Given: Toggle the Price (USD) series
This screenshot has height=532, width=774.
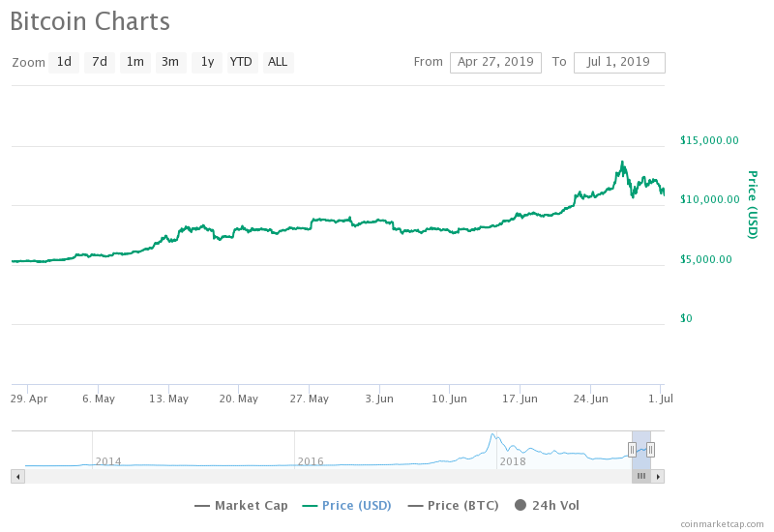Looking at the screenshot, I should point(349,505).
